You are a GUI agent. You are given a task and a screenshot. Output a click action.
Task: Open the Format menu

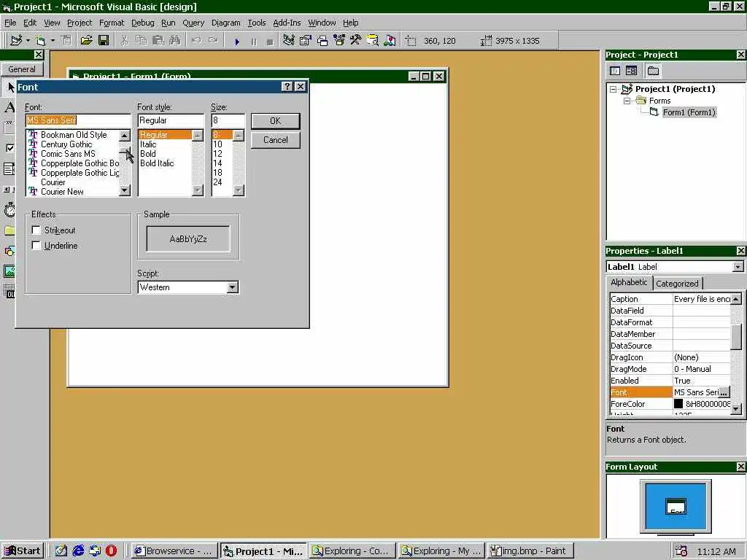point(112,23)
